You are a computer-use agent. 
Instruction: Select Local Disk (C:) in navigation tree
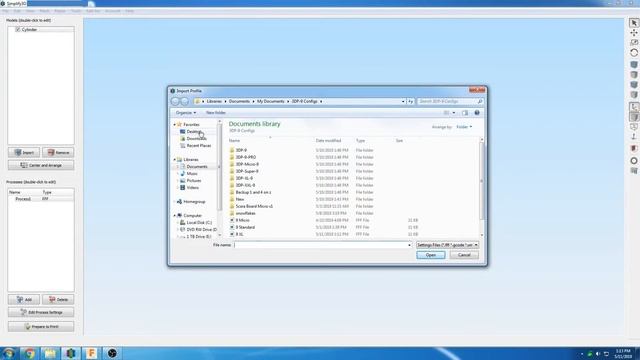click(199, 223)
